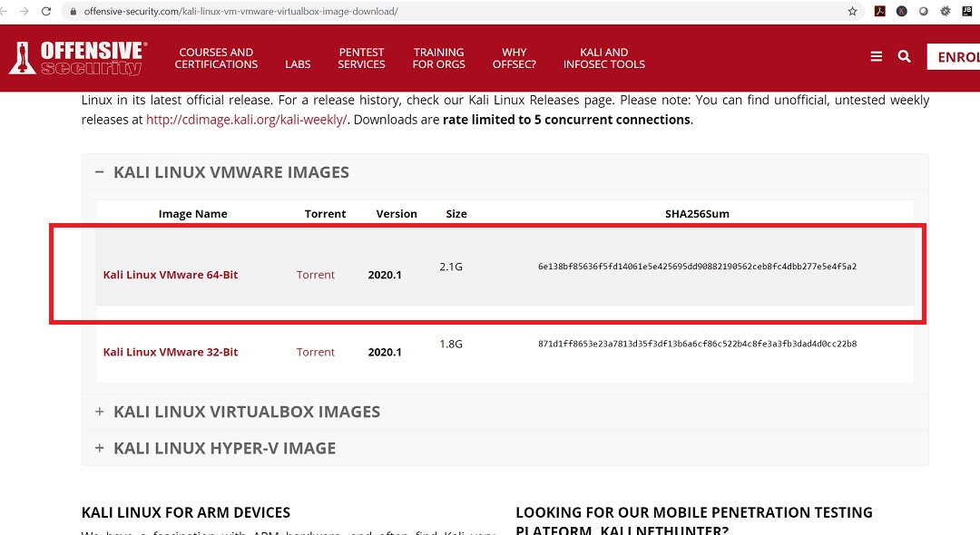Image resolution: width=980 pixels, height=535 pixels.
Task: Open the JB extension icon
Action: (x=967, y=11)
